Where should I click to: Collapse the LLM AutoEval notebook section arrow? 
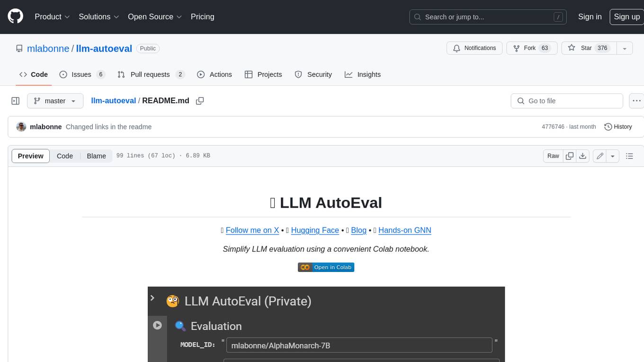[x=152, y=298]
